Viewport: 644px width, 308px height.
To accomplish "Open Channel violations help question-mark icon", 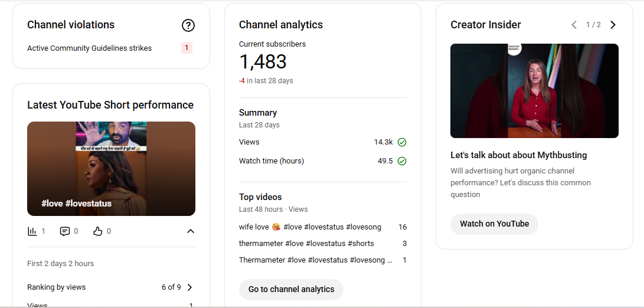I will (x=188, y=25).
